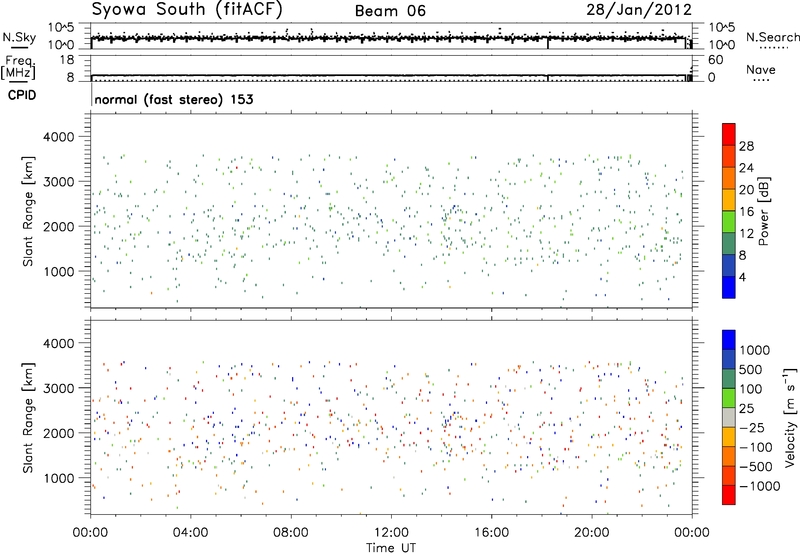Click the '12:00' time tick label

pos(391,533)
